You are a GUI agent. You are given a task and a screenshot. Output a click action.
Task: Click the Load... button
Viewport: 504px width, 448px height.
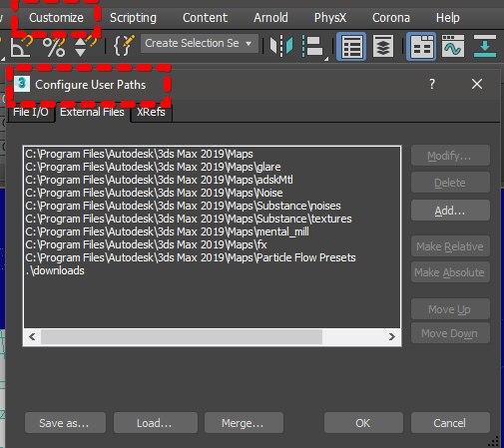click(156, 423)
